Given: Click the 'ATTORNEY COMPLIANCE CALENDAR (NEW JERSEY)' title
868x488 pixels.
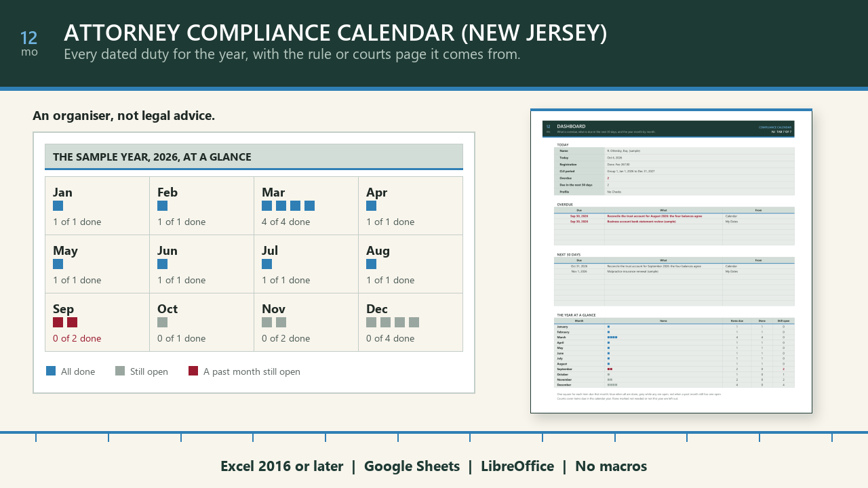Looking at the screenshot, I should (x=336, y=33).
